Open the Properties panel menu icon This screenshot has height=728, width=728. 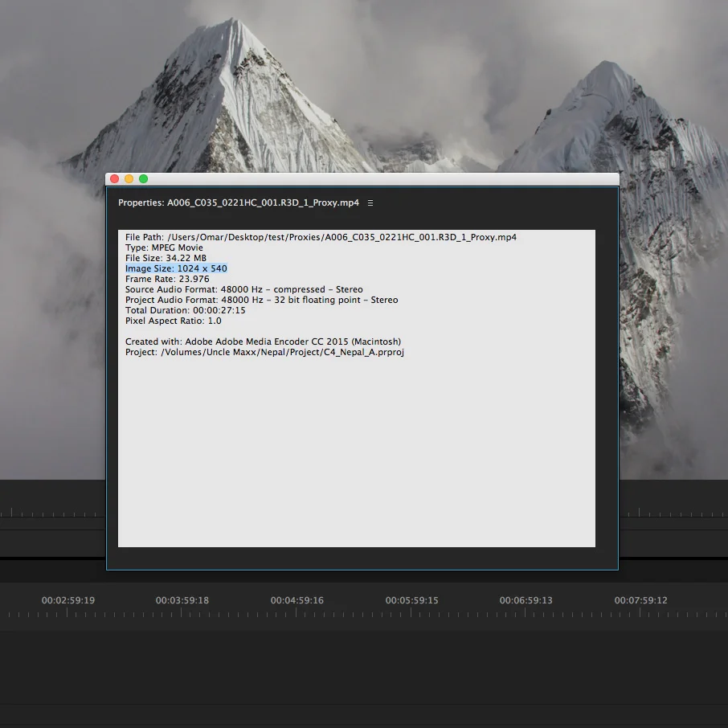[370, 203]
